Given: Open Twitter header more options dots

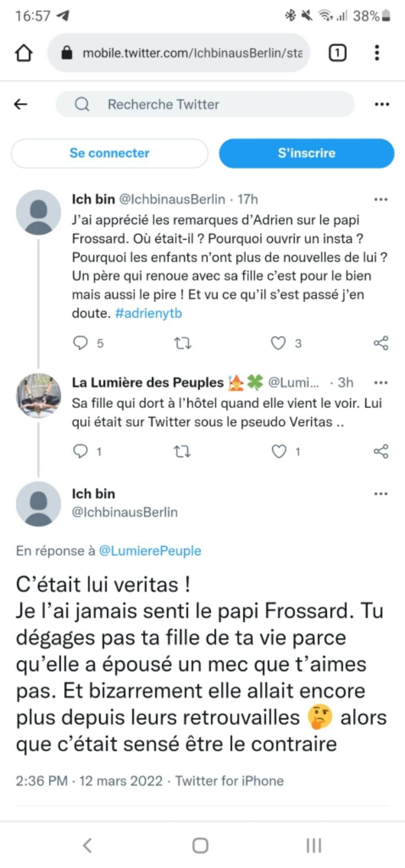Looking at the screenshot, I should click(382, 104).
